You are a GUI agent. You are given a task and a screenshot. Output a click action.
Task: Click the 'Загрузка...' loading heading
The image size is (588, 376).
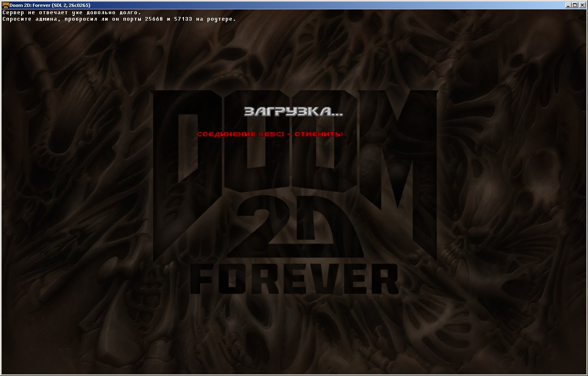click(x=293, y=112)
